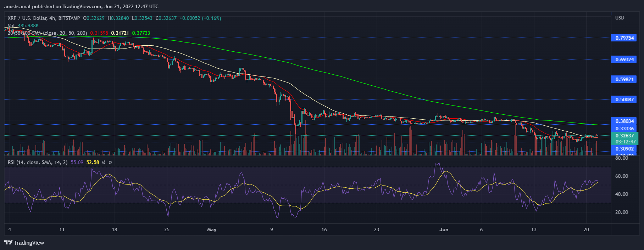
Task: Click the RSI 60.00 scale label
Action: tap(621, 176)
